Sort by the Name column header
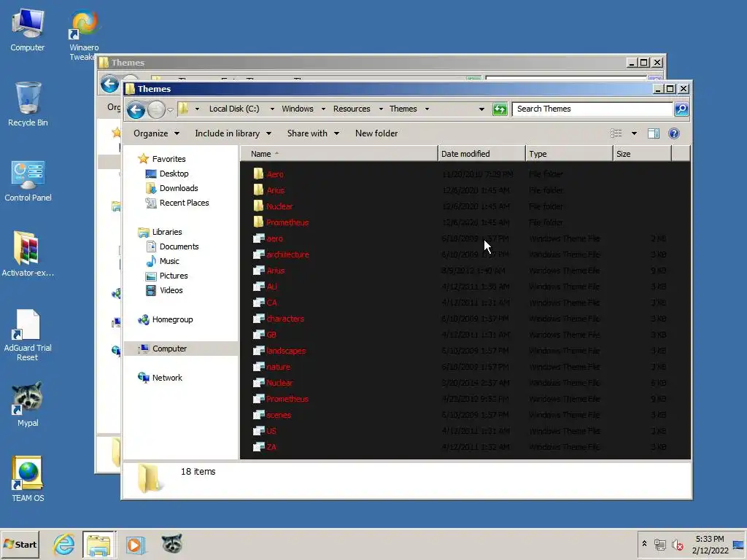 point(338,154)
